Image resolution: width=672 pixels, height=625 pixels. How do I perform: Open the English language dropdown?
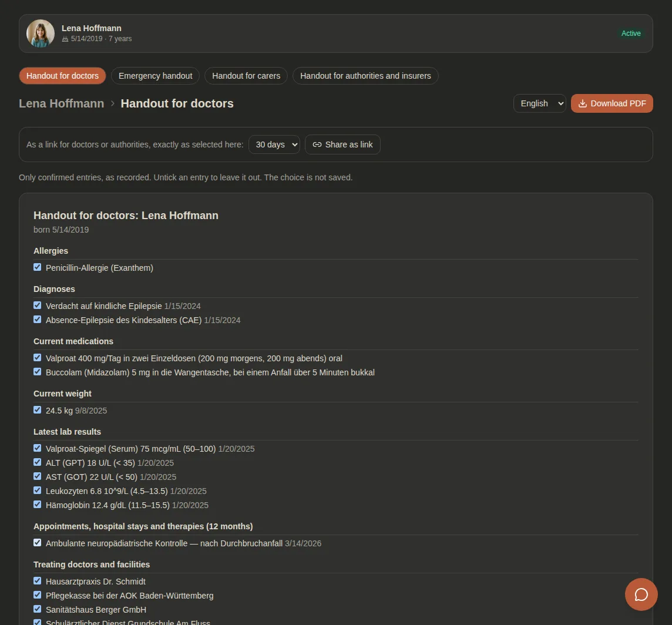(540, 103)
